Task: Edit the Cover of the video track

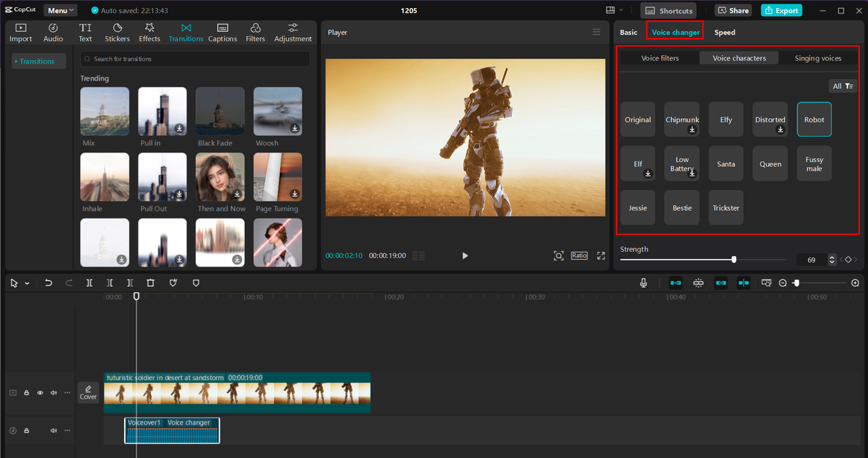Action: tap(88, 392)
